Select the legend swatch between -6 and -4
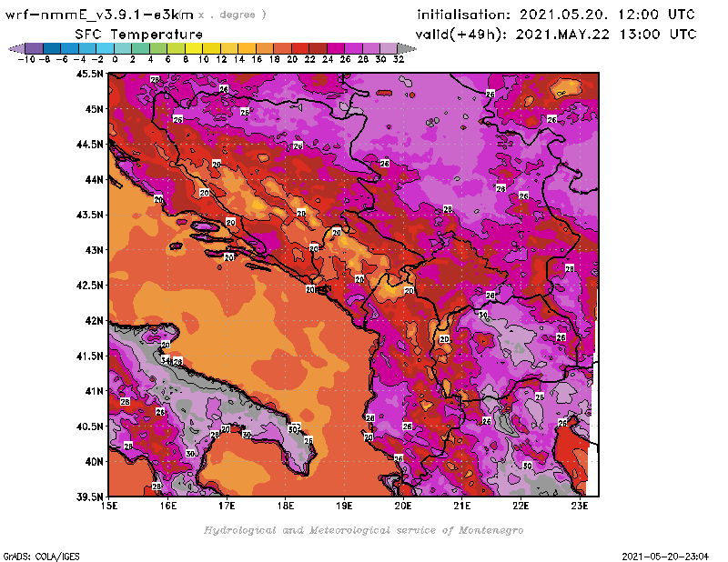This screenshot has height=562, width=728. [70, 48]
